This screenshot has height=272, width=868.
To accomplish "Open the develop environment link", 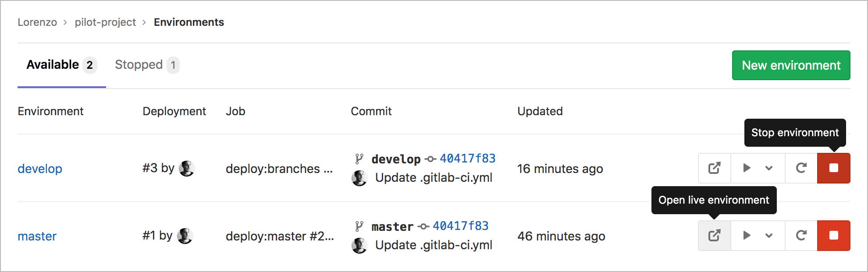I will pyautogui.click(x=40, y=169).
